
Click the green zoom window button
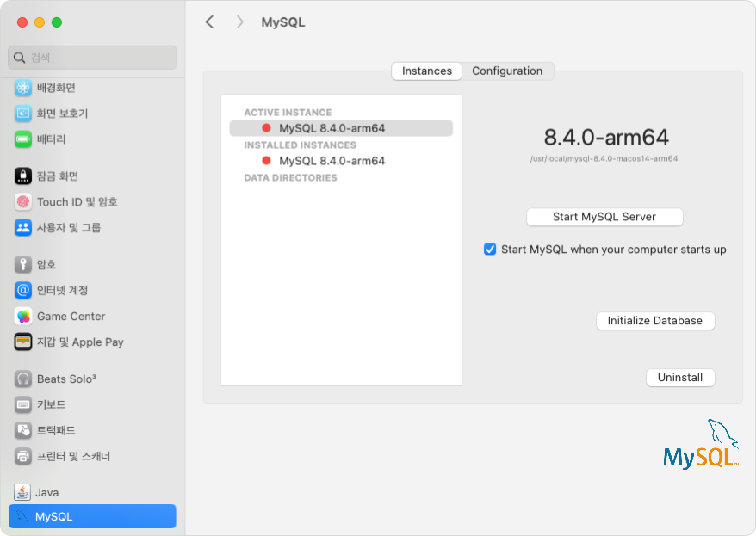coord(57,22)
